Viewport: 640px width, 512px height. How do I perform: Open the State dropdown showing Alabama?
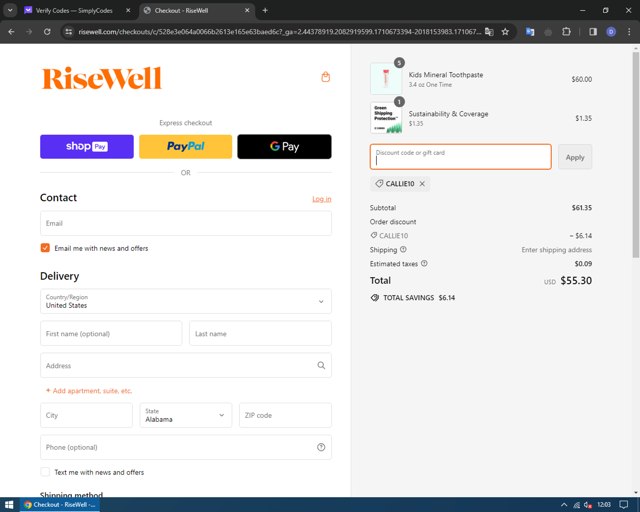186,415
